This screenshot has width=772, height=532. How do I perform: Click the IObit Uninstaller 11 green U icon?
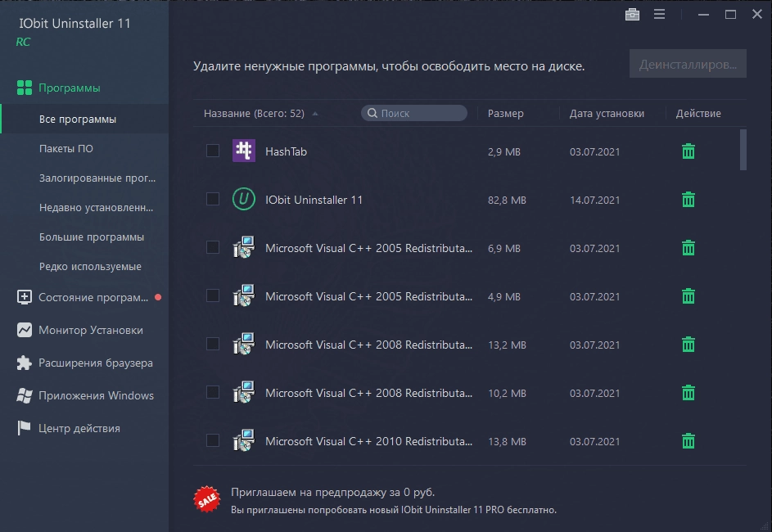click(244, 200)
